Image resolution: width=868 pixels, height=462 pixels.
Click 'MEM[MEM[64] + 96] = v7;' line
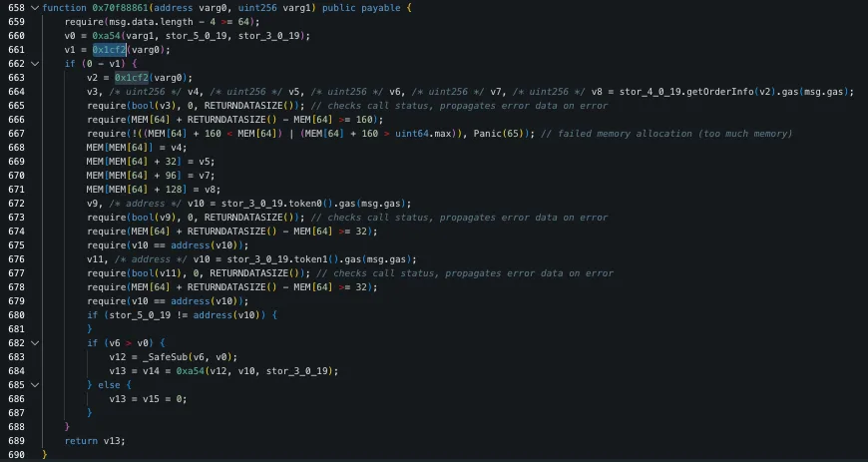151,176
